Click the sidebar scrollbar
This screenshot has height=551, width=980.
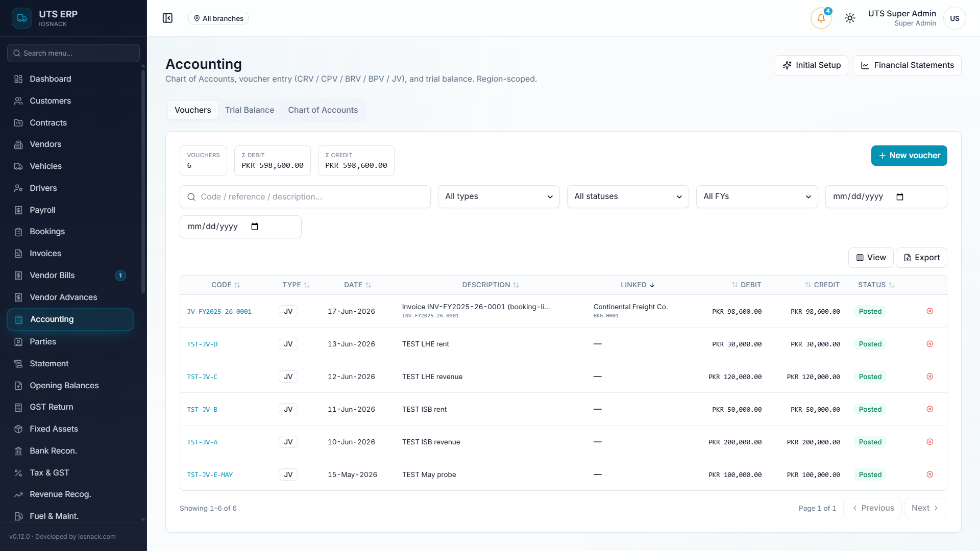coord(143,181)
